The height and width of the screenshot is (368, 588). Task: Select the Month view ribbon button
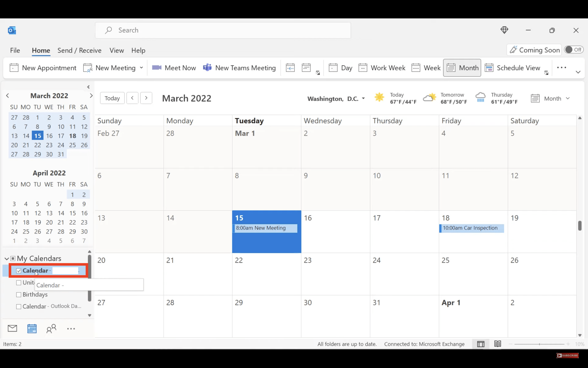click(x=462, y=68)
